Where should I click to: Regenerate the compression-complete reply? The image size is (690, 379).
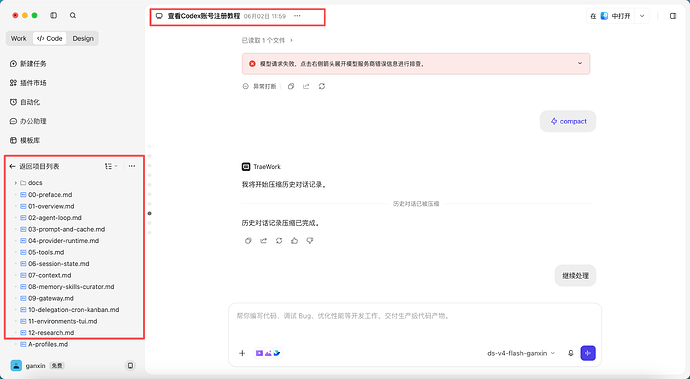[x=279, y=241]
